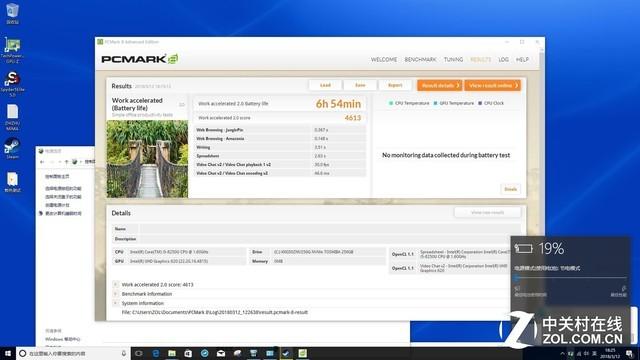Open the Recycle Bin desktop icon
Viewport: 640px width, 360px height.
pyautogui.click(x=12, y=13)
